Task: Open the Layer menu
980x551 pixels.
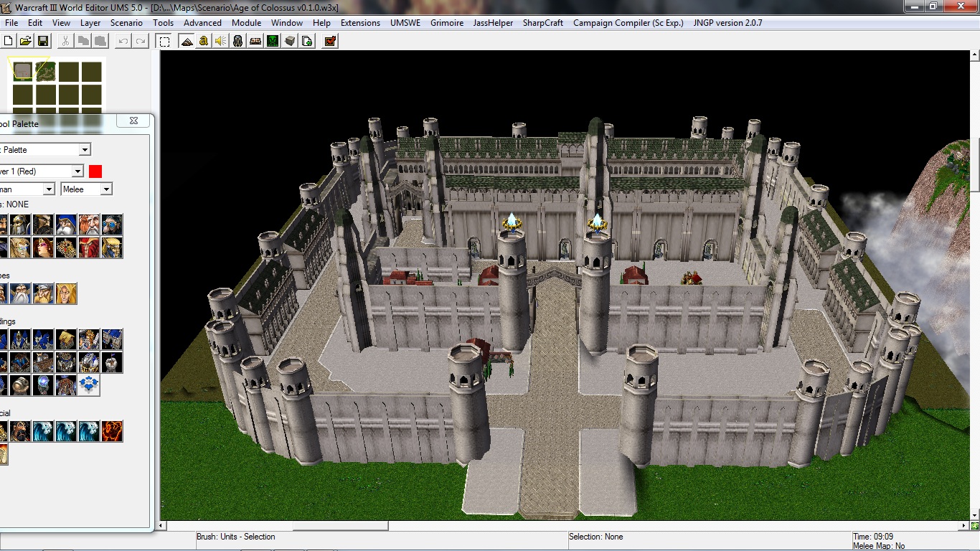Action: tap(90, 23)
